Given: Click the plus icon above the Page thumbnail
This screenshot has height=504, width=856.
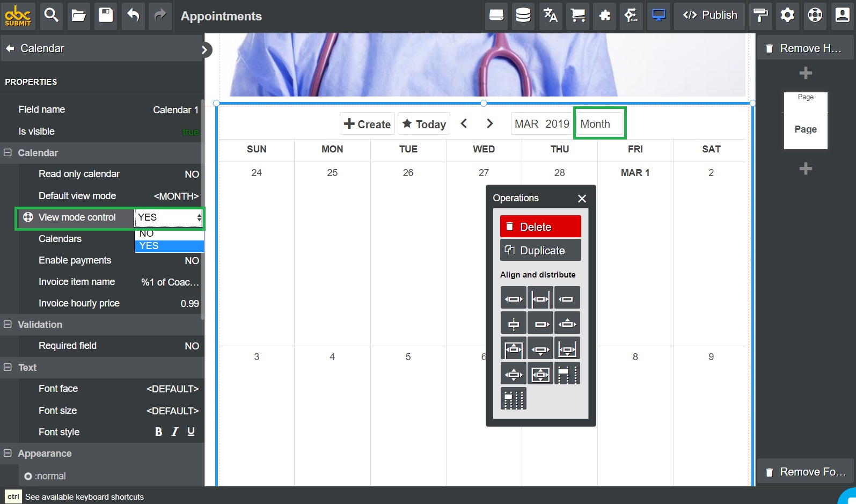Looking at the screenshot, I should (806, 73).
